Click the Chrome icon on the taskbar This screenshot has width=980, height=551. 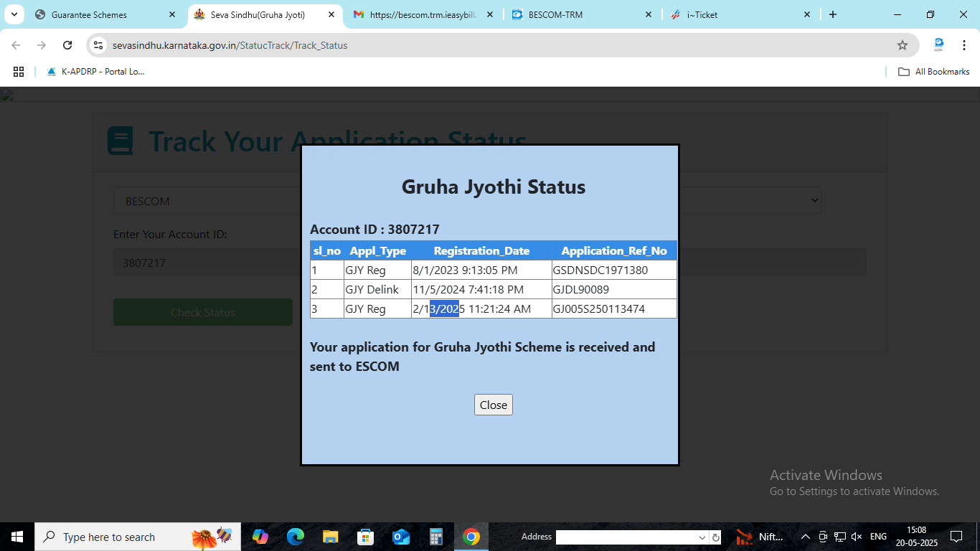(x=471, y=537)
